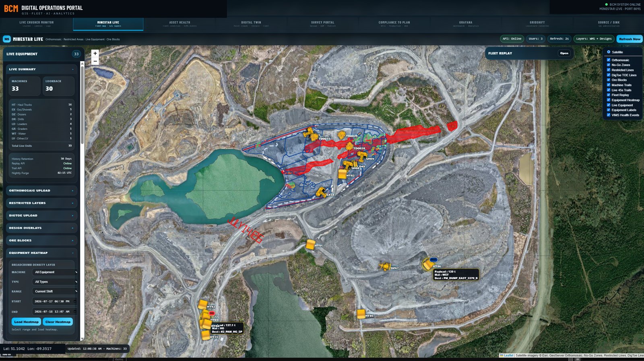644x361 pixels.
Task: Click the green system online status dot
Action: click(x=607, y=4)
